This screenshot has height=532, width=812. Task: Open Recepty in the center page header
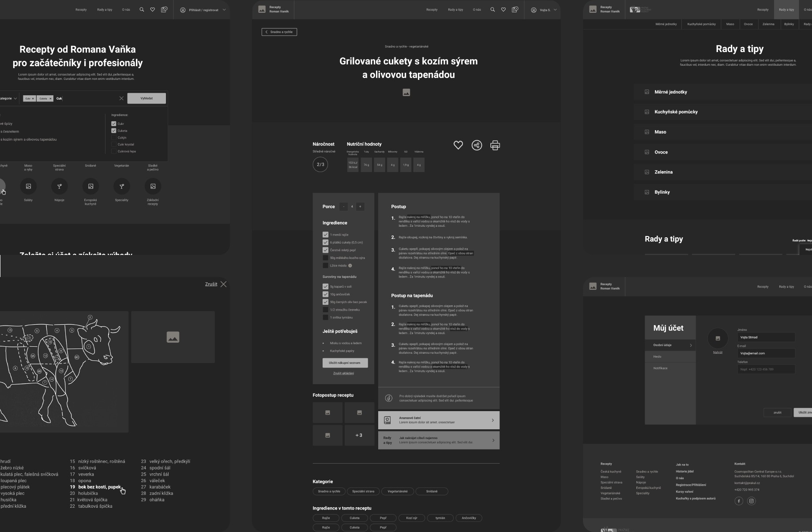point(432,10)
